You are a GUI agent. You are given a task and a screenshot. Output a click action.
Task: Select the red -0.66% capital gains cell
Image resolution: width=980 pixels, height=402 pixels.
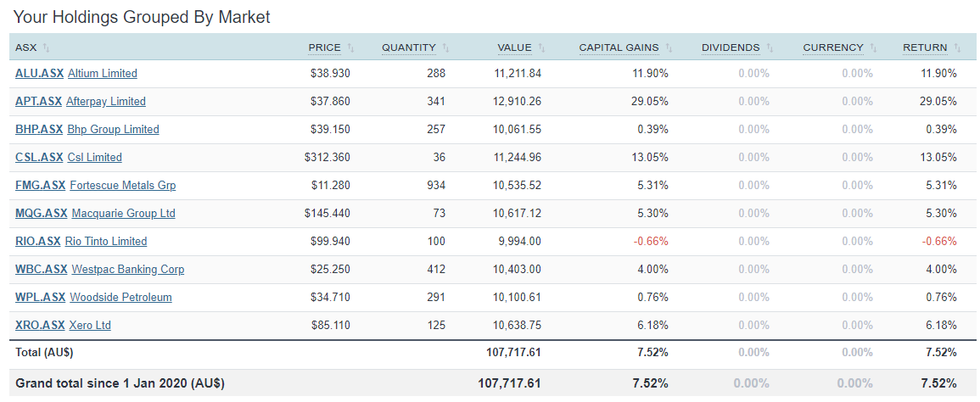click(652, 242)
